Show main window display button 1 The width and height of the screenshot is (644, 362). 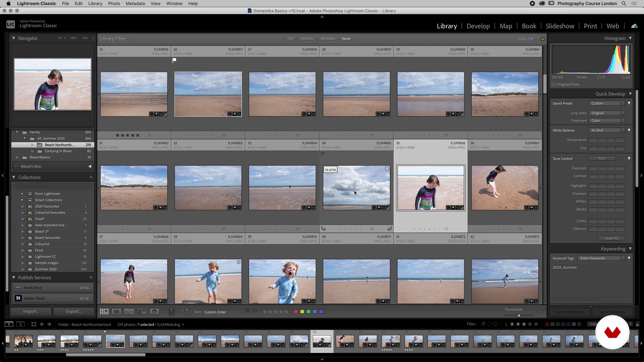coord(9,324)
